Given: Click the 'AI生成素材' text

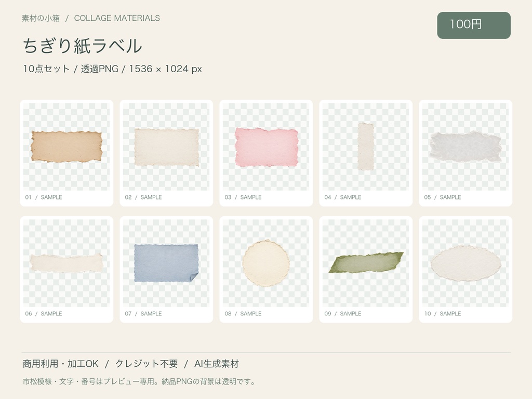Looking at the screenshot, I should tap(217, 364).
